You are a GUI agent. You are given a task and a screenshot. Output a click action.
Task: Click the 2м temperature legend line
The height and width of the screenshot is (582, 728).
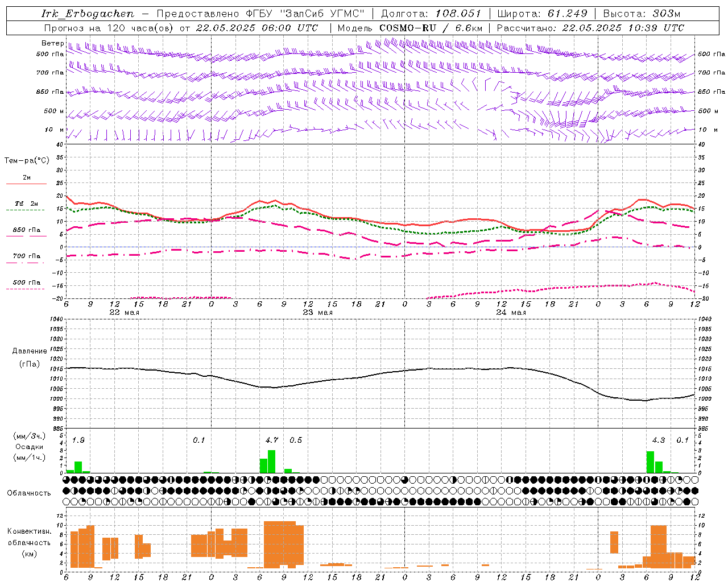pyautogui.click(x=26, y=184)
